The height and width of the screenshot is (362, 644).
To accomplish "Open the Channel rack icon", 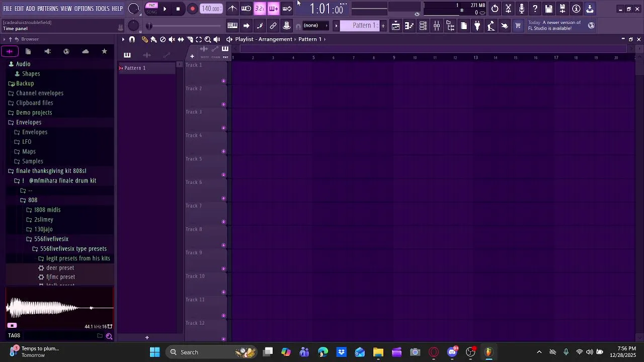I will click(423, 26).
